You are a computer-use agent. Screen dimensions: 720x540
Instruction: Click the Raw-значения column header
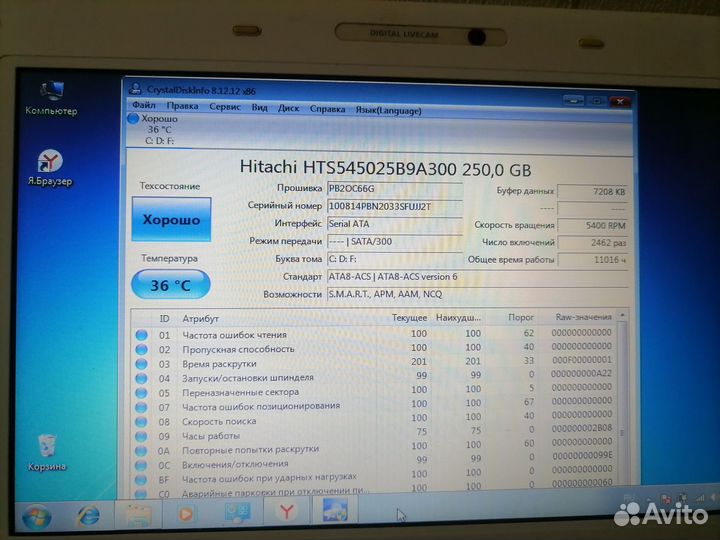pos(584,317)
